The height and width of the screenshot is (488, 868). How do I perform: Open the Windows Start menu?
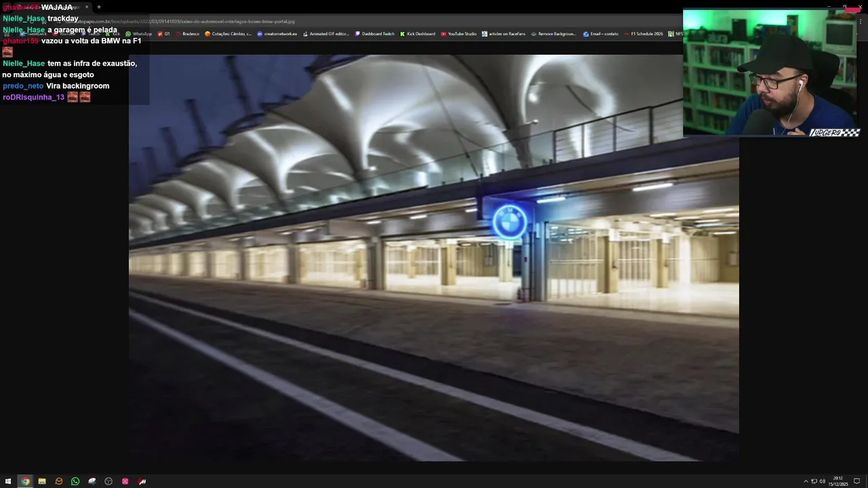(x=8, y=481)
